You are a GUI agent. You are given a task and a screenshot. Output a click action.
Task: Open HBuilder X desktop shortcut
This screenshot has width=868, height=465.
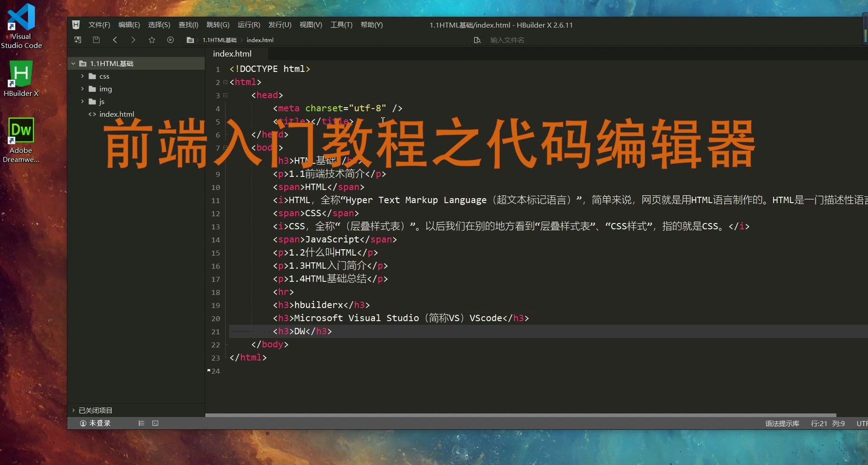[21, 79]
